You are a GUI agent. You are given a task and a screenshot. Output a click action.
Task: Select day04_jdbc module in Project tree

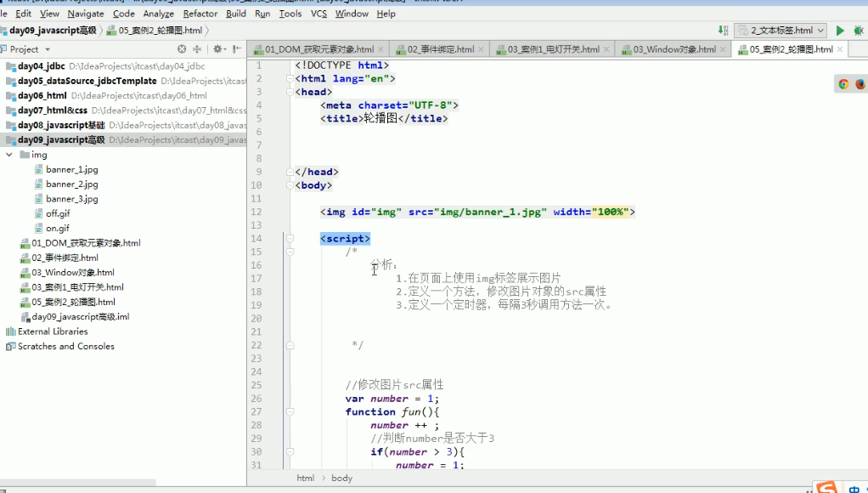tap(41, 66)
